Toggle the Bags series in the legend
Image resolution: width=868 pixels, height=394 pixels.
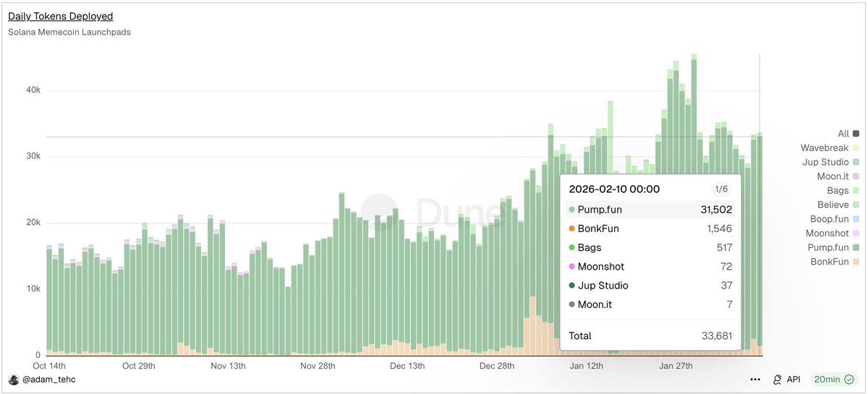[x=843, y=190]
